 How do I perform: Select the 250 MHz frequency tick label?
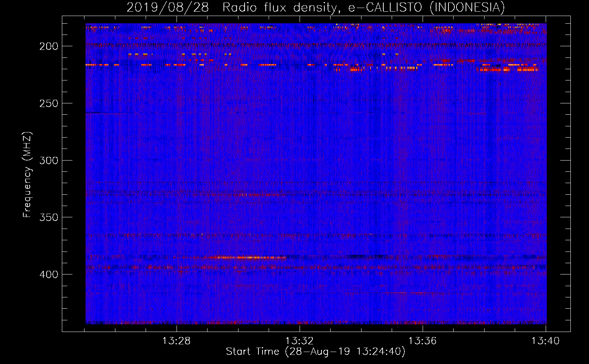(49, 103)
